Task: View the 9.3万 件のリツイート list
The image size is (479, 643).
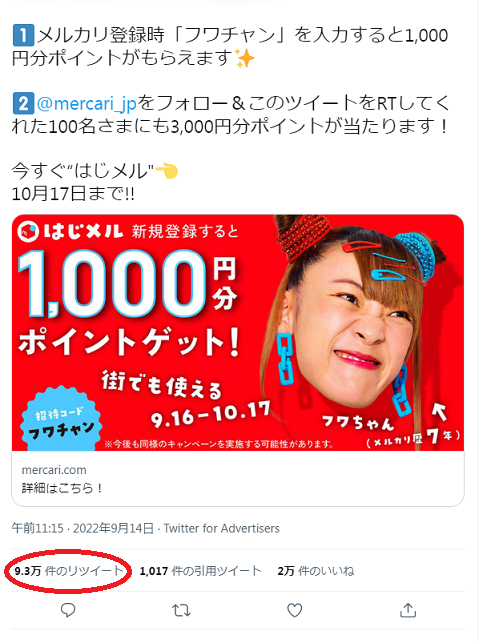Action: click(x=68, y=571)
